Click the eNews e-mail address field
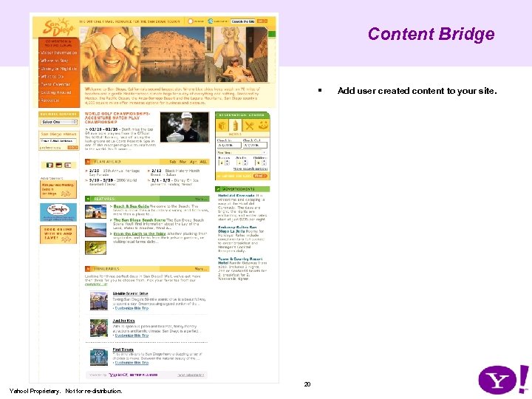 tap(58, 141)
